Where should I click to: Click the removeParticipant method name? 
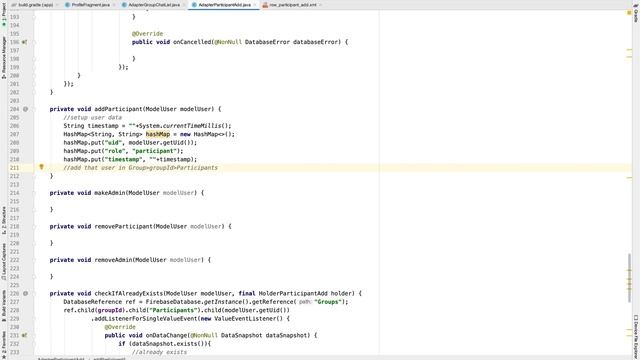[x=123, y=226]
